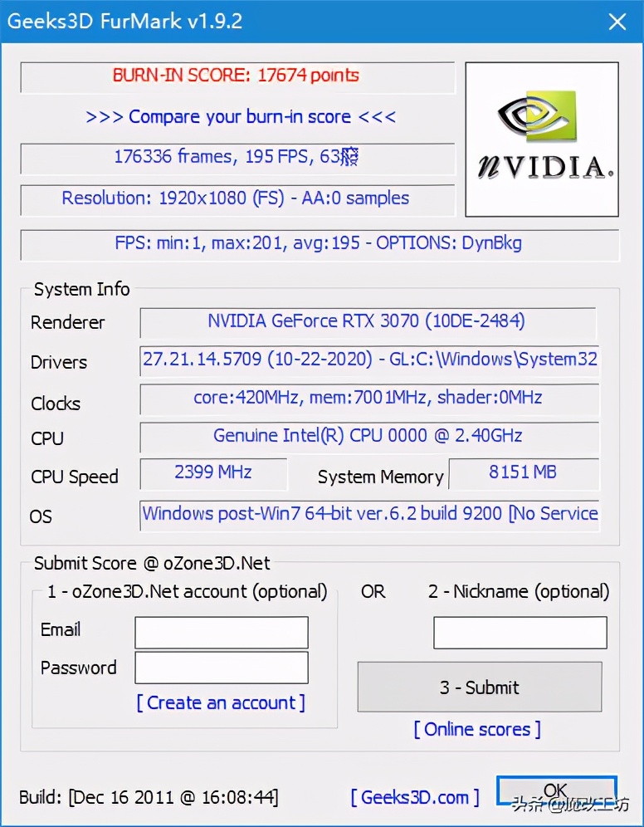
Task: Click the 'Submit Score @ oZone3D.Net' group heading
Action: point(152,563)
